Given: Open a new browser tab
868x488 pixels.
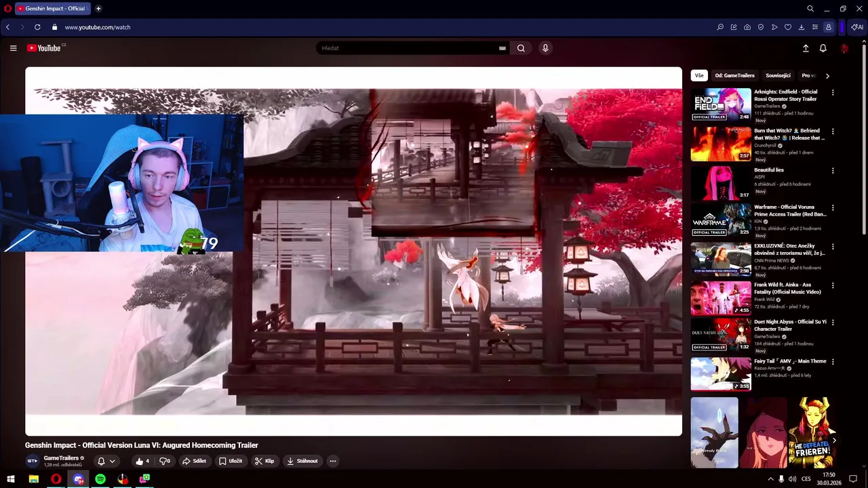Looking at the screenshot, I should pos(98,9).
